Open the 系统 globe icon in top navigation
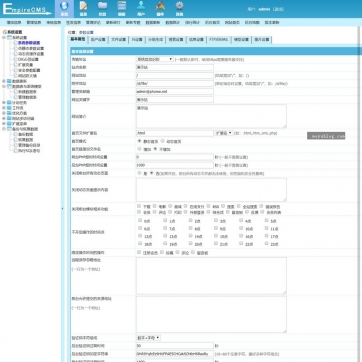The height and width of the screenshot is (362, 362). (64, 8)
